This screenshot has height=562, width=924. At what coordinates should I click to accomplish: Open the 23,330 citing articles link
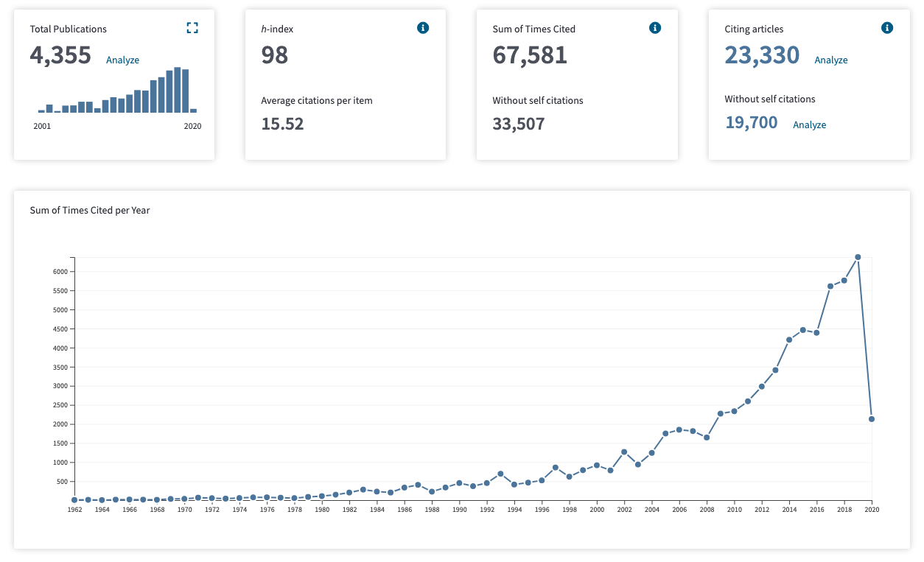pos(762,55)
